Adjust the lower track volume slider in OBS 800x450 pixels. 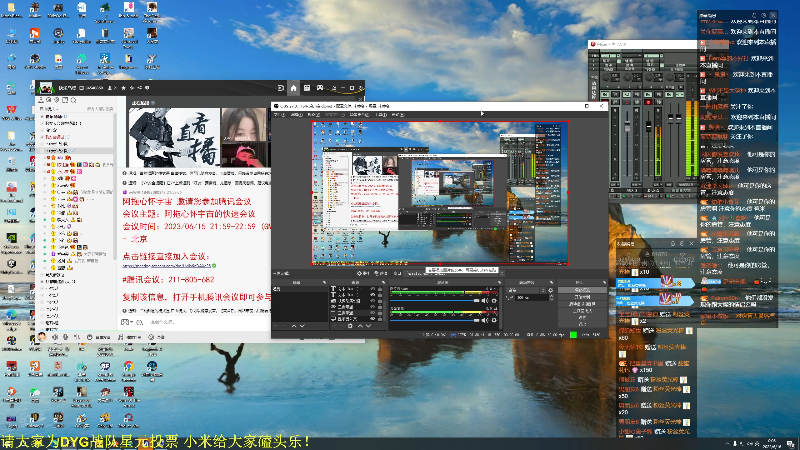point(435,320)
